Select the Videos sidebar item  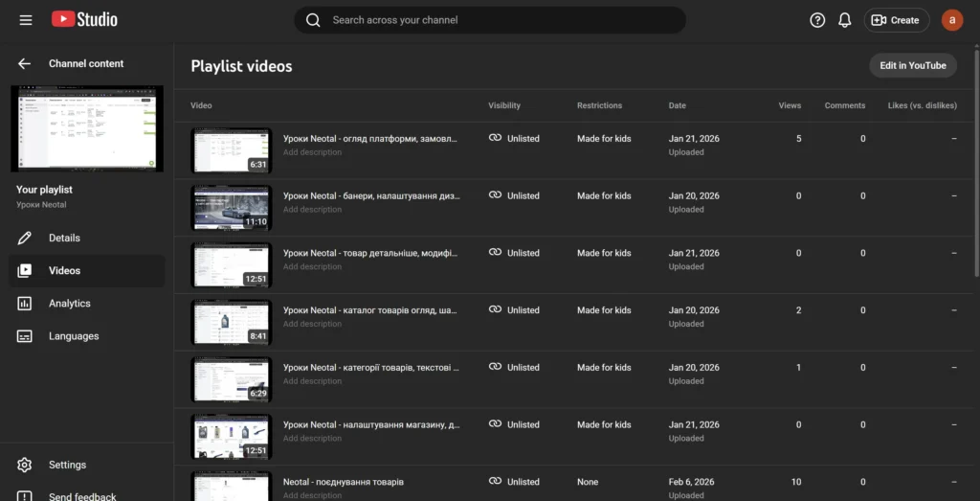pyautogui.click(x=64, y=271)
